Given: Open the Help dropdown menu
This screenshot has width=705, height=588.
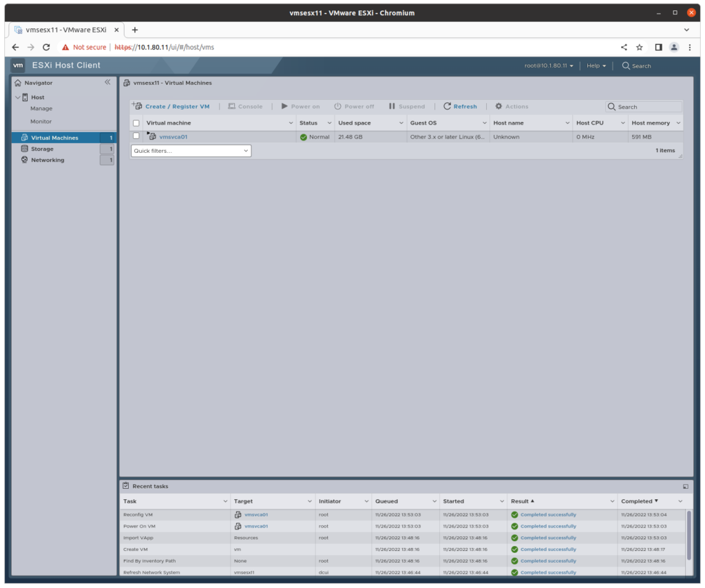Looking at the screenshot, I should point(596,65).
